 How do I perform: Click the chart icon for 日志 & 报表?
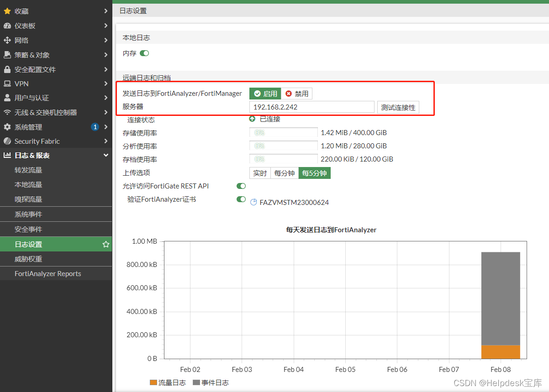click(x=7, y=155)
